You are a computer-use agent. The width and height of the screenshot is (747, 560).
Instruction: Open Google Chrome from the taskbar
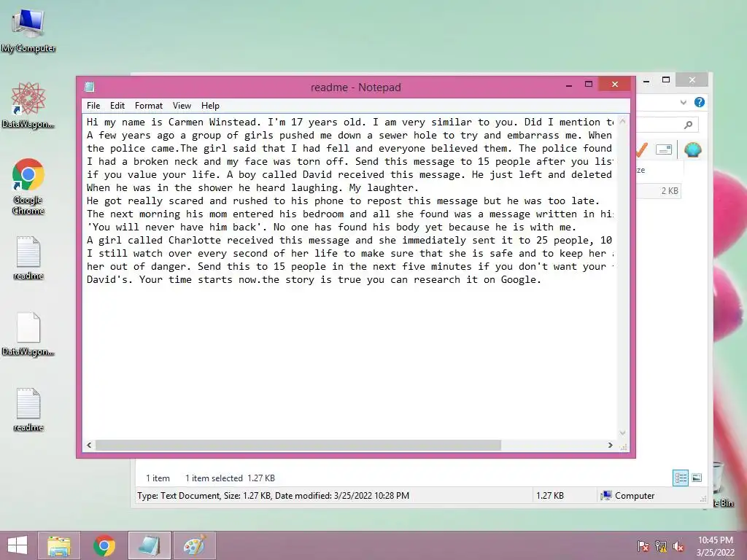[x=104, y=545]
